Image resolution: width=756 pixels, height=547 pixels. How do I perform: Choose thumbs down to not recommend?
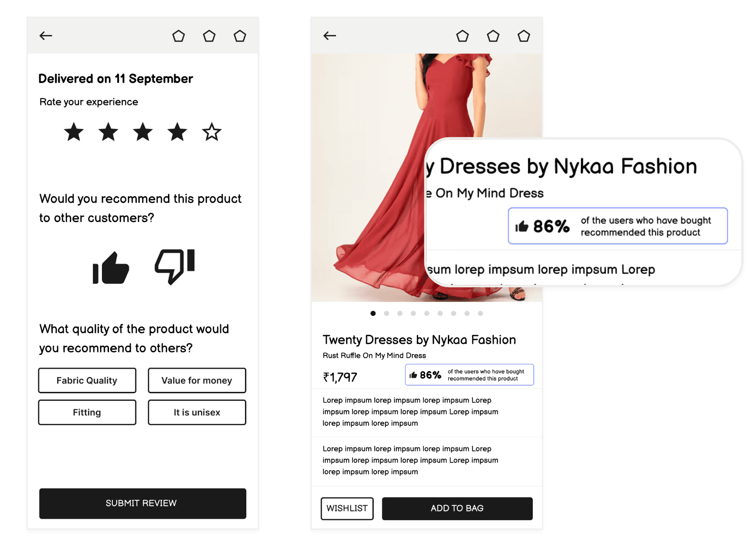175,266
